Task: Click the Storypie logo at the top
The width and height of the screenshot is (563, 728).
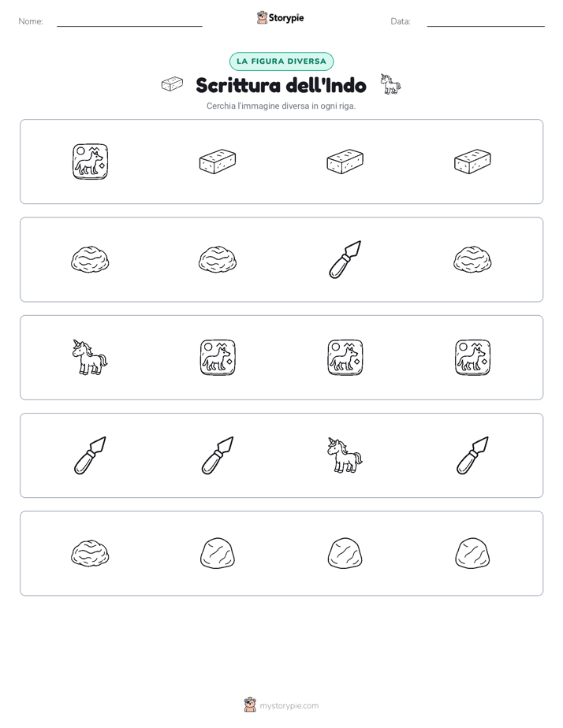Action: click(x=281, y=17)
